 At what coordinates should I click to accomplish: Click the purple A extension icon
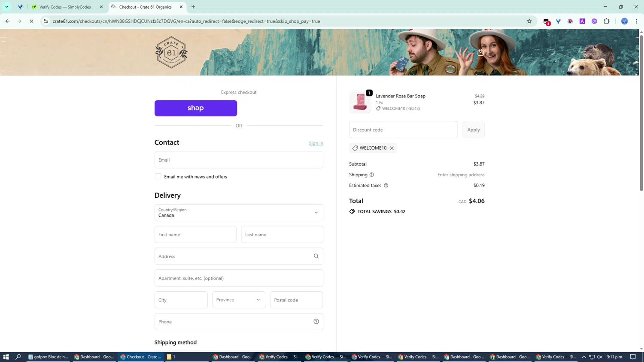[582, 21]
